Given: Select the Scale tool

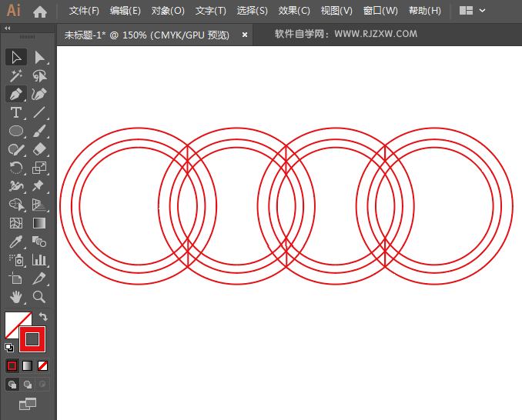Looking at the screenshot, I should point(39,168).
